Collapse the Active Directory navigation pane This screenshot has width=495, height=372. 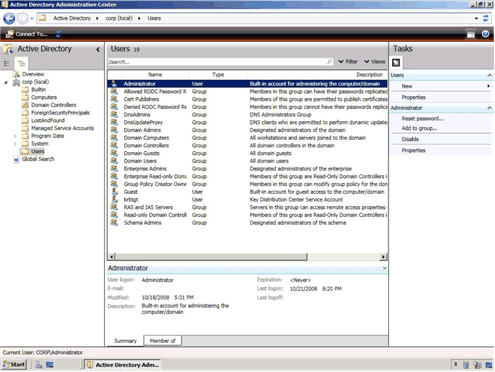point(98,49)
